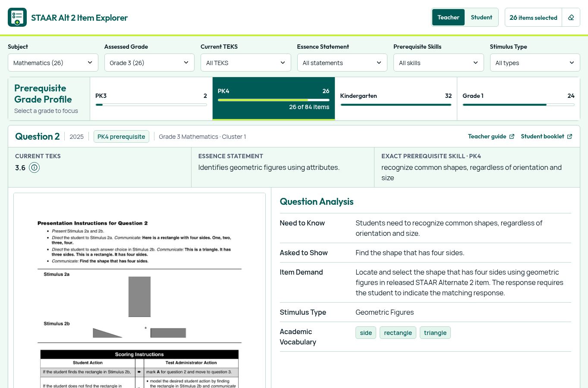
Task: Select the Grade 1 grade profile tab
Action: [x=519, y=99]
